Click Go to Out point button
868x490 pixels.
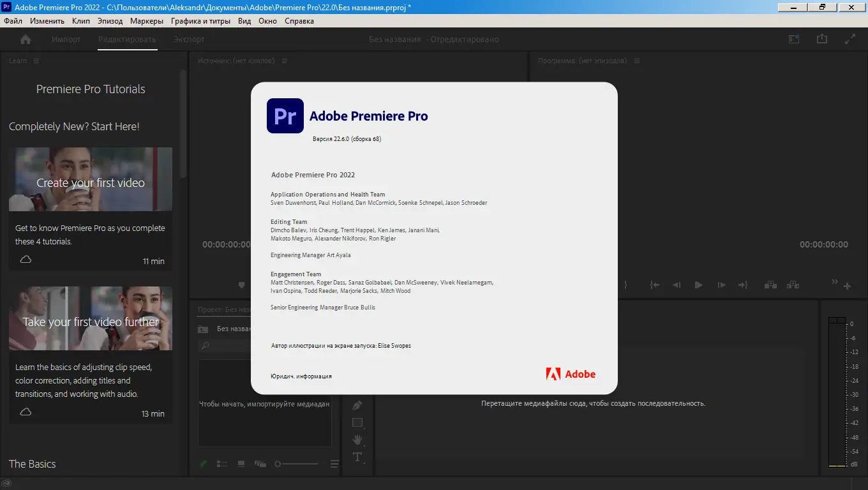743,285
